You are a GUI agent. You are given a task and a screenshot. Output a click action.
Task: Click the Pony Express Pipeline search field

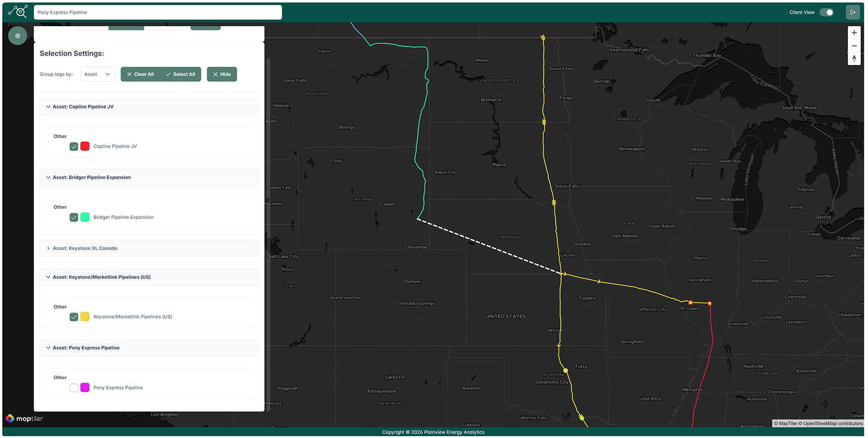coord(157,12)
